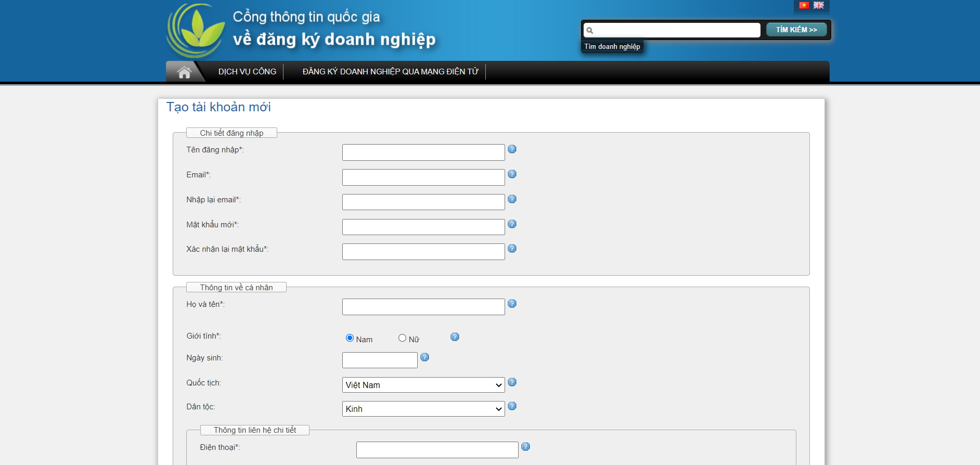Click the Tìm doanh nghiệp tab label

[x=612, y=47]
